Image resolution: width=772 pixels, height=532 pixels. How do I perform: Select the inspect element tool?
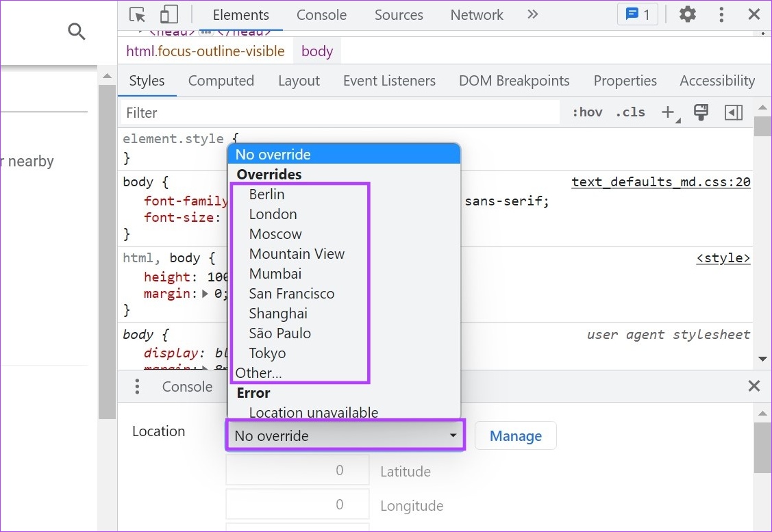click(137, 14)
